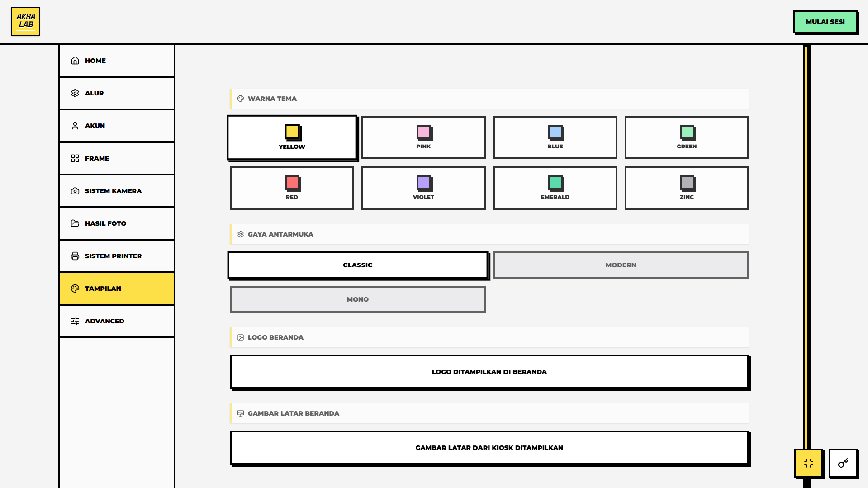Open Sistem Printer via the printer icon
The height and width of the screenshot is (488, 868).
[x=75, y=256]
